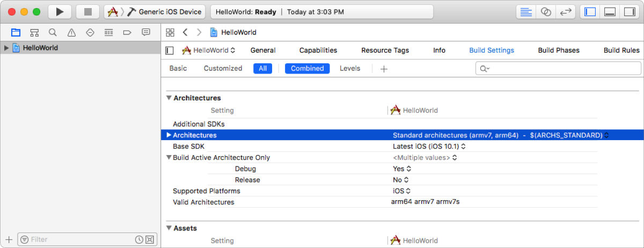644x248 pixels.
Task: Toggle the Navigator panel visibility
Action: (x=590, y=12)
